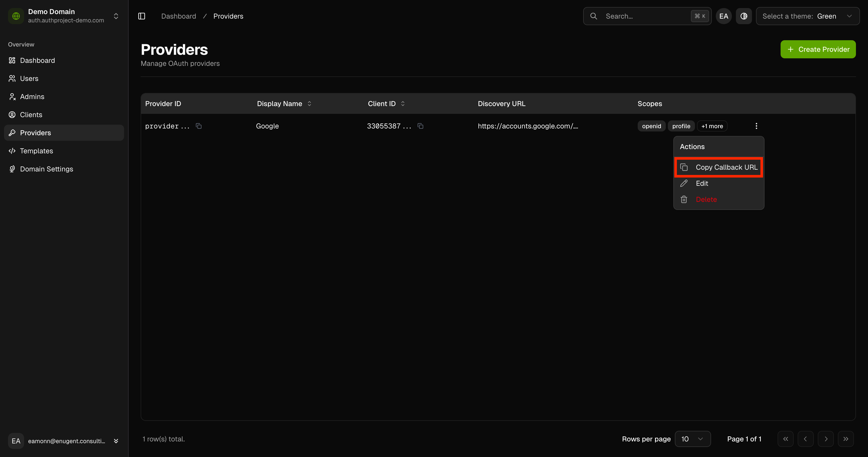868x457 pixels.
Task: Click the Delete trash icon
Action: coord(684,199)
